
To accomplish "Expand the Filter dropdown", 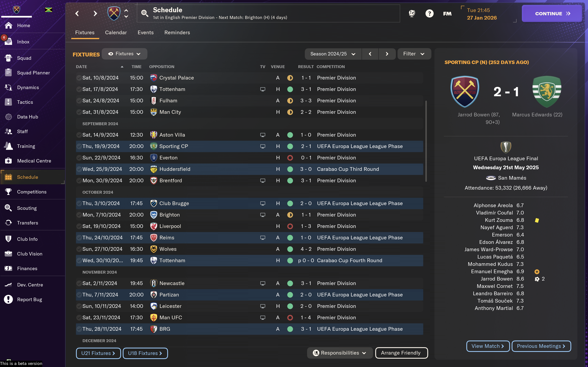I will (414, 54).
